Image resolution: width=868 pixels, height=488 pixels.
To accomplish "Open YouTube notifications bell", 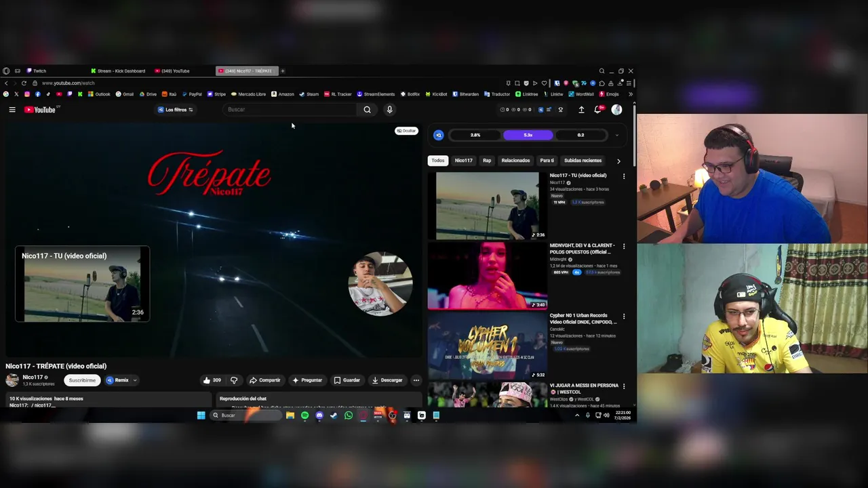I will pos(597,110).
